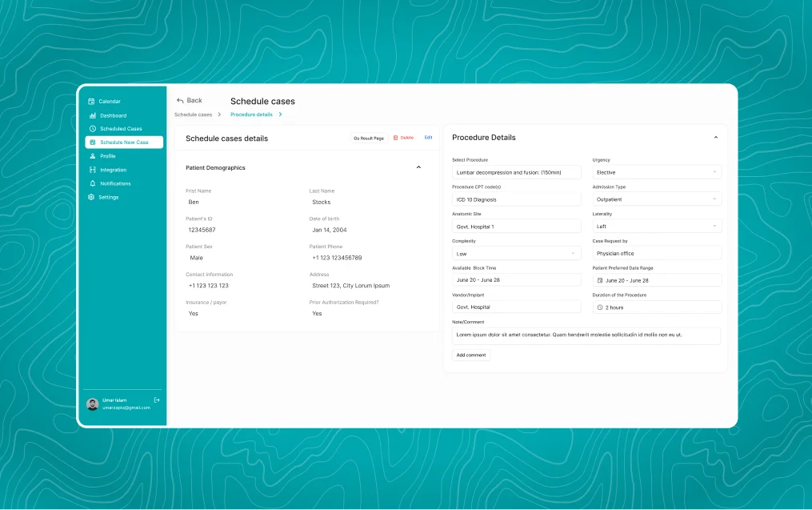
Task: Click Schedule cases breadcrumb link
Action: coord(193,114)
